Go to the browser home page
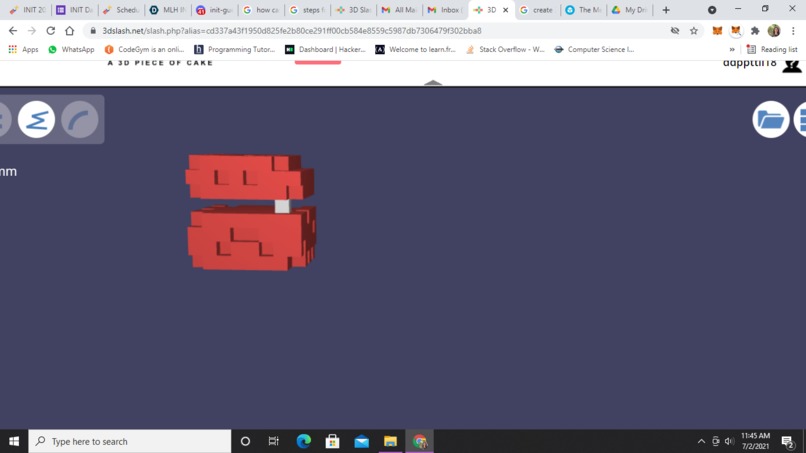Image resolution: width=806 pixels, height=453 pixels. [69, 31]
